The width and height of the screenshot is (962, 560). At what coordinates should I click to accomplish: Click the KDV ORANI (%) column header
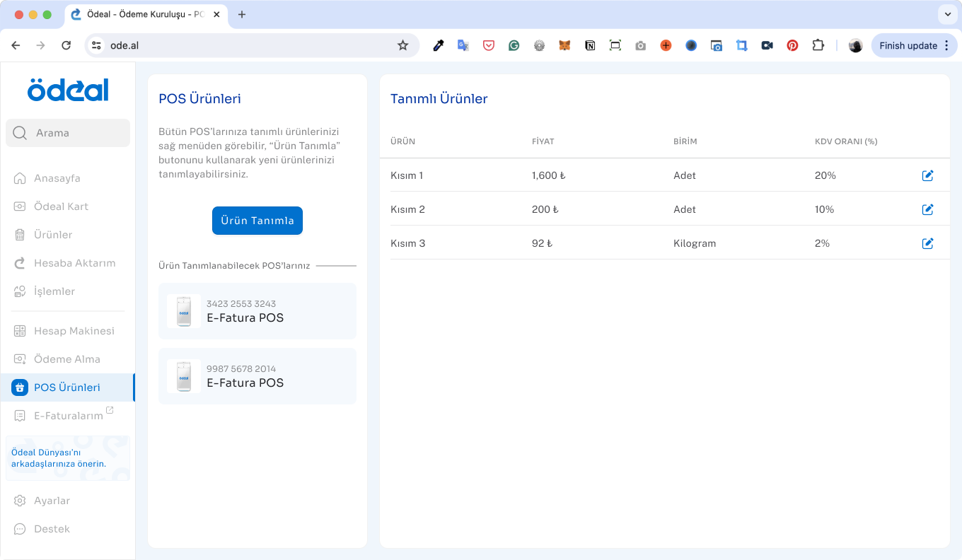point(846,141)
